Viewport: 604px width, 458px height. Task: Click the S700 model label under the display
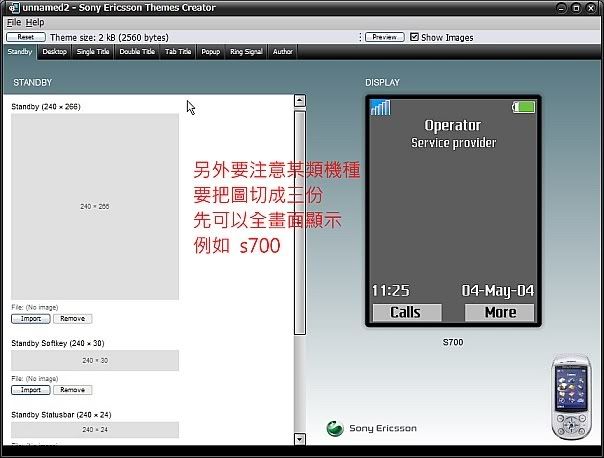(x=453, y=342)
